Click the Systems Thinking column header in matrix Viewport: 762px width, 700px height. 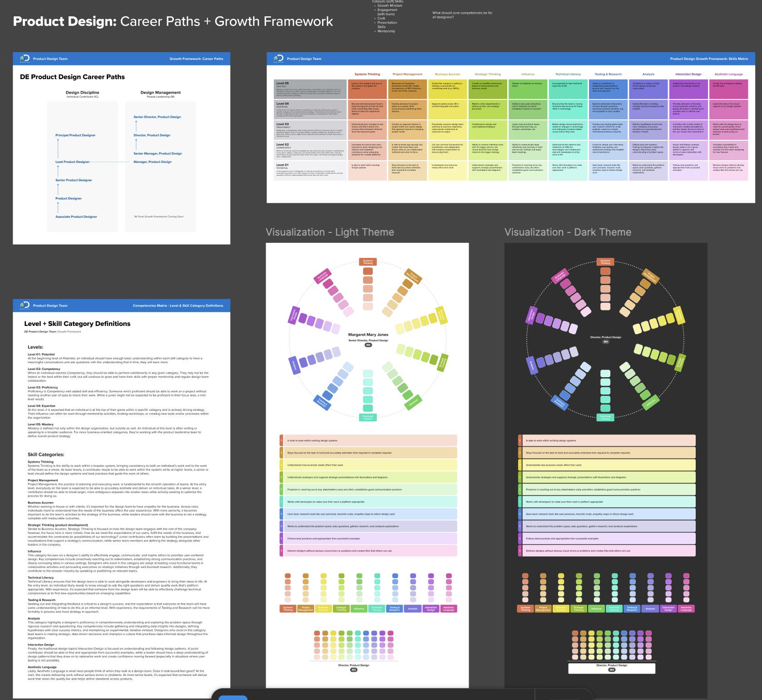(x=367, y=74)
